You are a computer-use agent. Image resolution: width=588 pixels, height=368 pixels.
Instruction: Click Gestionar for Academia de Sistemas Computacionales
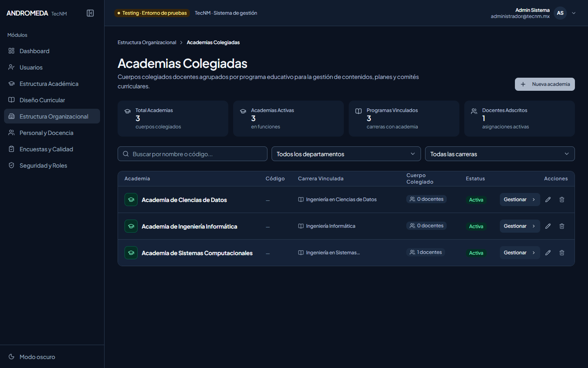coord(520,253)
